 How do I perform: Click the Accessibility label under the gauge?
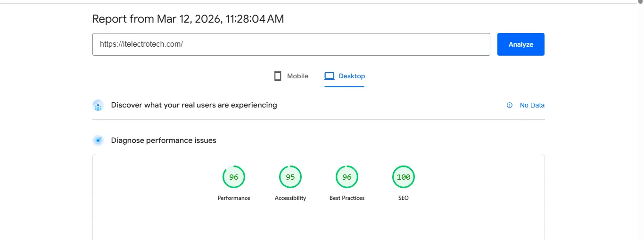pyautogui.click(x=290, y=198)
